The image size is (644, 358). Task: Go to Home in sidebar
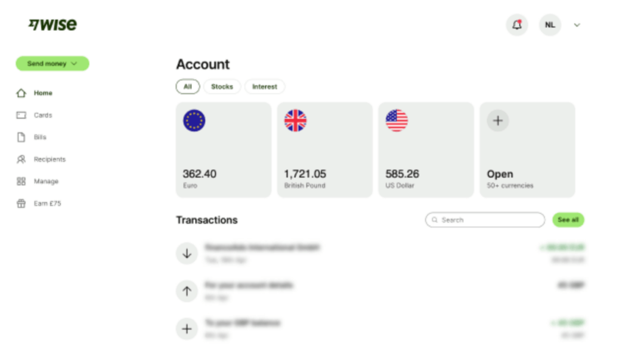(x=42, y=93)
